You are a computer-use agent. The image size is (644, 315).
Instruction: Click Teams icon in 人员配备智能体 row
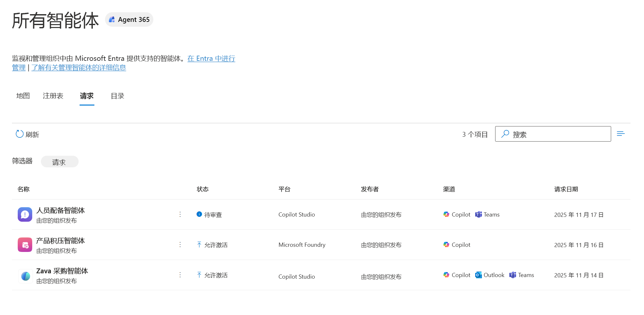point(478,214)
